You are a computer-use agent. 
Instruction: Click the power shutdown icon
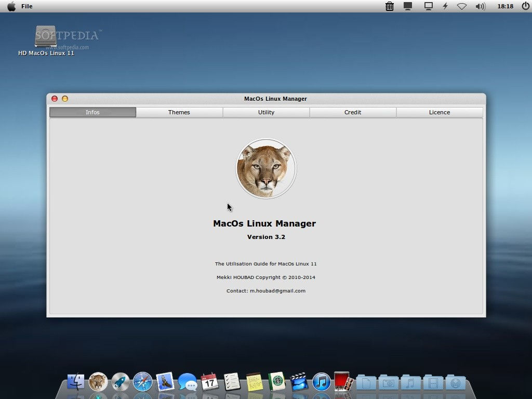point(525,6)
